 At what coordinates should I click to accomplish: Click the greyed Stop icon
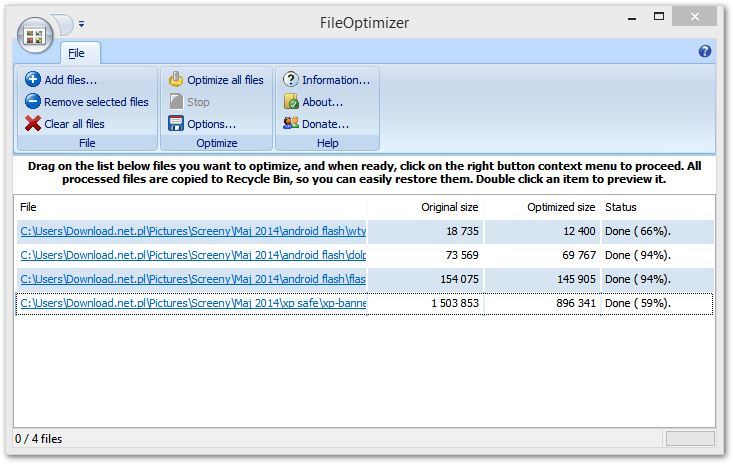(x=176, y=101)
